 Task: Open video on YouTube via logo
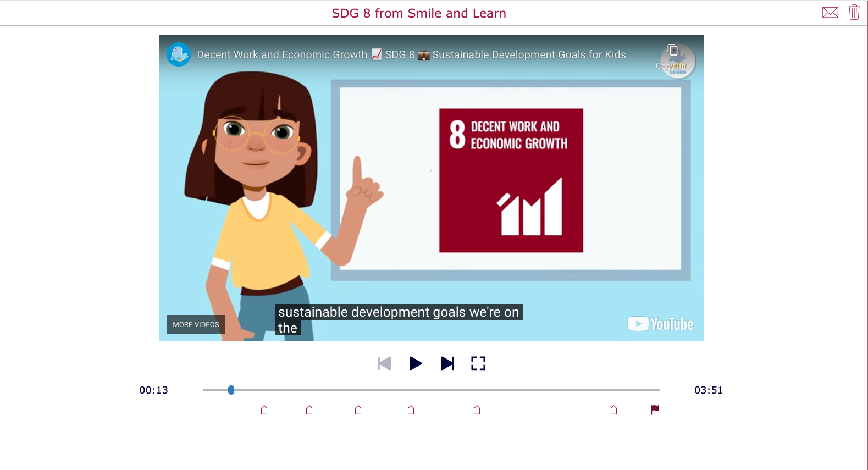pos(660,324)
